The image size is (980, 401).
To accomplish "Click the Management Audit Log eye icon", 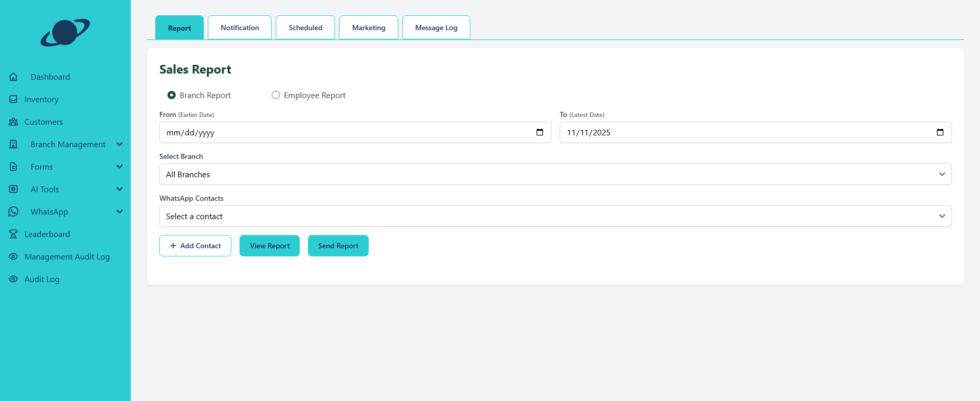I will [13, 256].
